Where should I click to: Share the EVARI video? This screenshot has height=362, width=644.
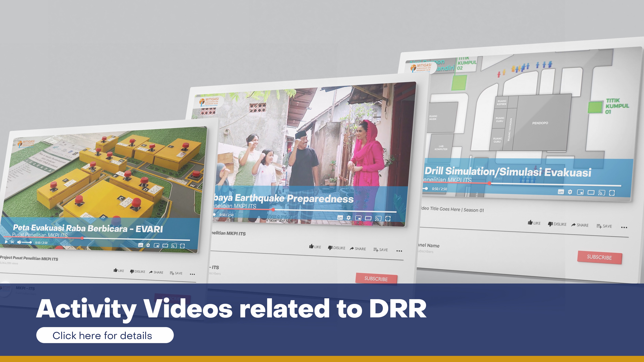pos(156,272)
